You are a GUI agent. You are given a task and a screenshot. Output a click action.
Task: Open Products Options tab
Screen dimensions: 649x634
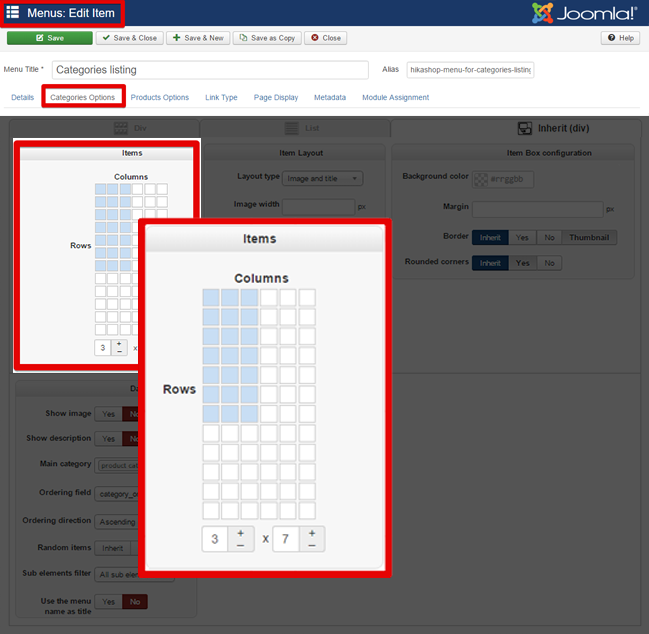click(160, 97)
